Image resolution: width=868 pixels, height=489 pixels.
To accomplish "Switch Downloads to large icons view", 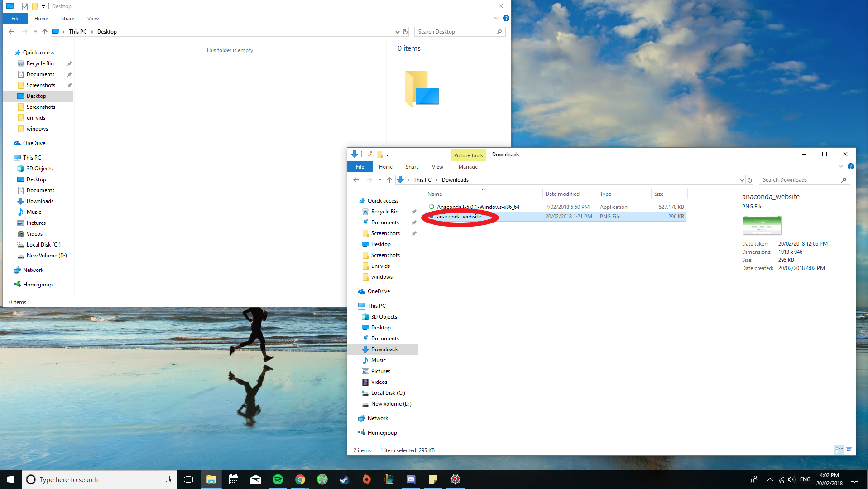I will pyautogui.click(x=849, y=450).
